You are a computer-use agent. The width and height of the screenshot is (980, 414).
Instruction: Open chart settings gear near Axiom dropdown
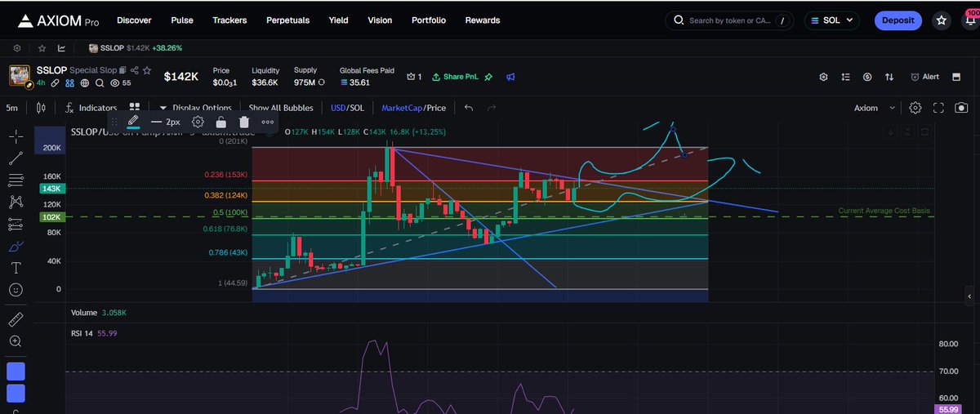tap(915, 108)
